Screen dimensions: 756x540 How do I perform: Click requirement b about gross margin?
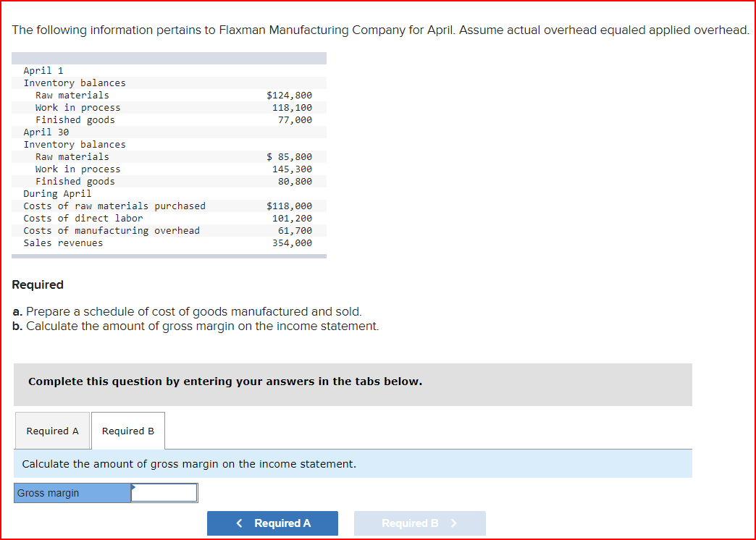point(196,326)
